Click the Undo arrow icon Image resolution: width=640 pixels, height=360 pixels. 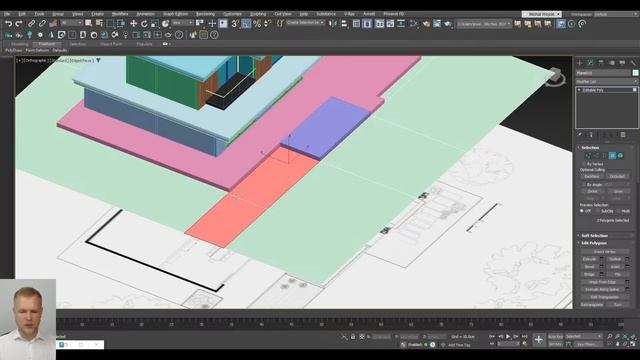pos(8,24)
